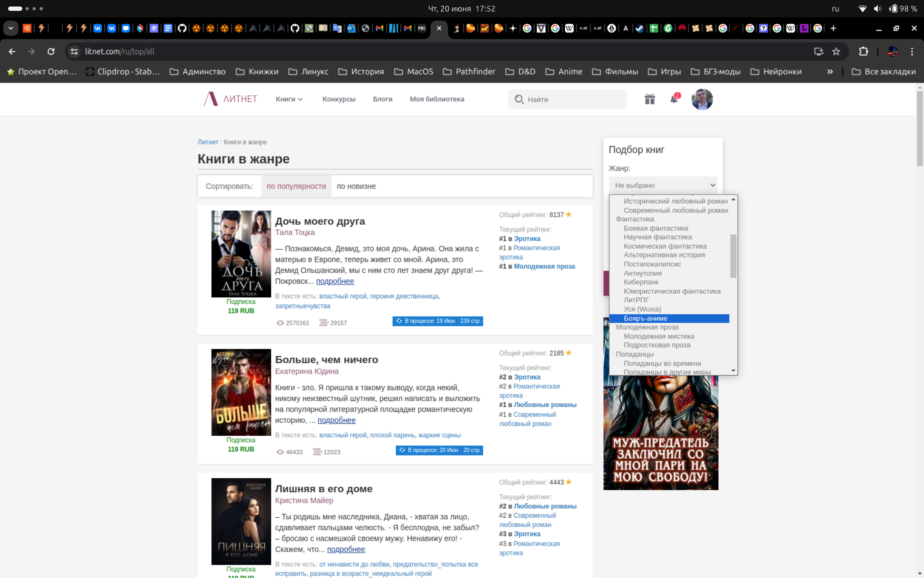
Task: Click the Найти search field
Action: [x=567, y=99]
